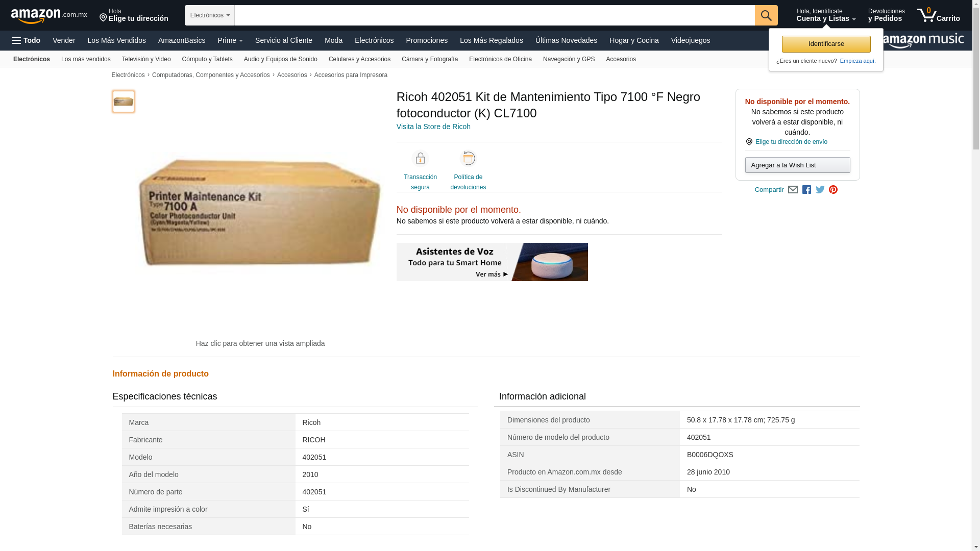Open the Amazon Music banner logo

(x=924, y=41)
